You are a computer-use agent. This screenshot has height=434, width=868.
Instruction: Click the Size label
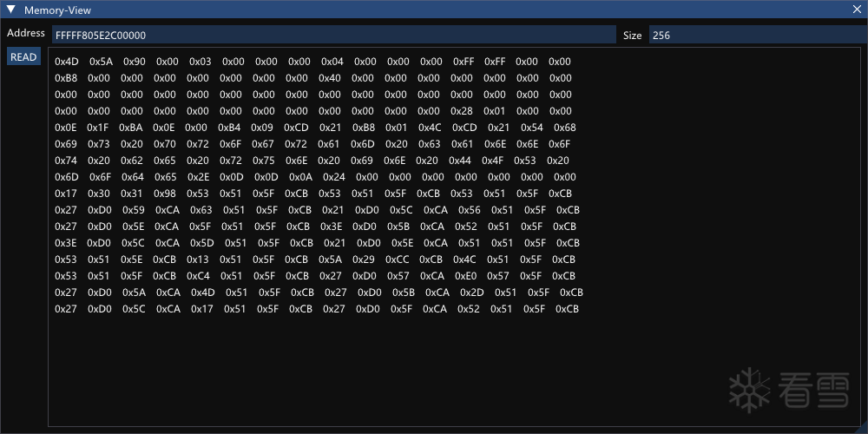pos(632,36)
